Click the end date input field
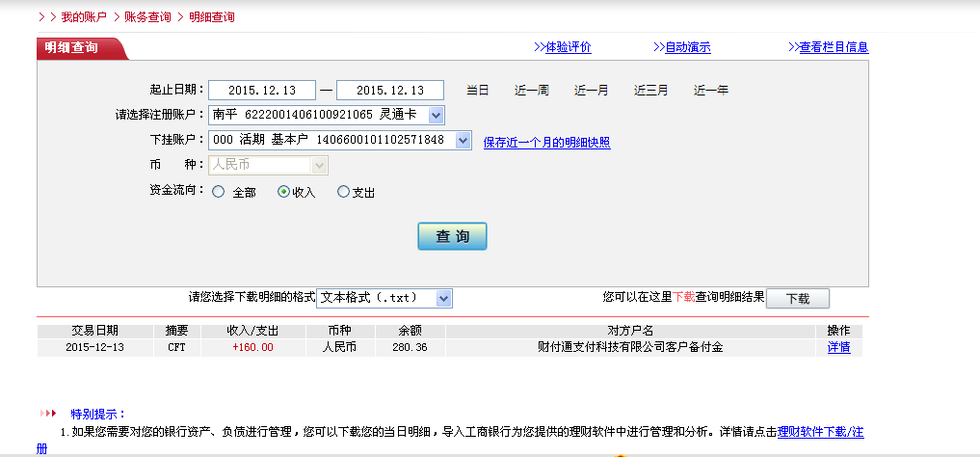Image resolution: width=980 pixels, height=457 pixels. pos(389,91)
